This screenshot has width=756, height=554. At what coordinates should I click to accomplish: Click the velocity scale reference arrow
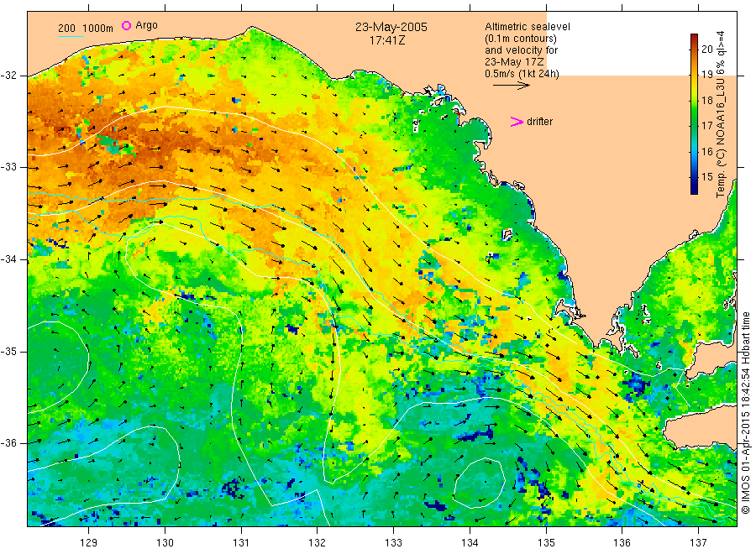pos(511,86)
